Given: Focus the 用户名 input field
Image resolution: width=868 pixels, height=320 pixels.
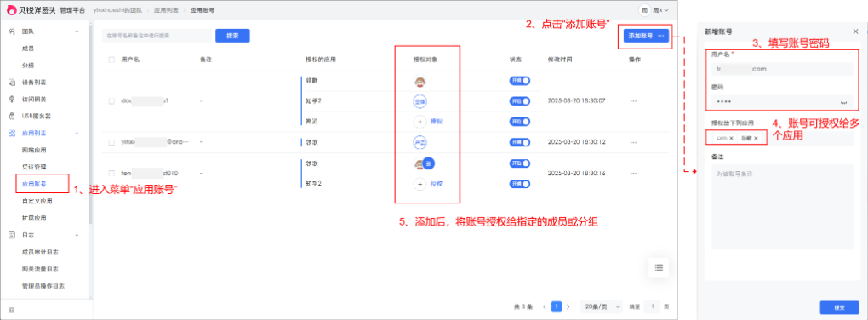Looking at the screenshot, I should (x=783, y=69).
